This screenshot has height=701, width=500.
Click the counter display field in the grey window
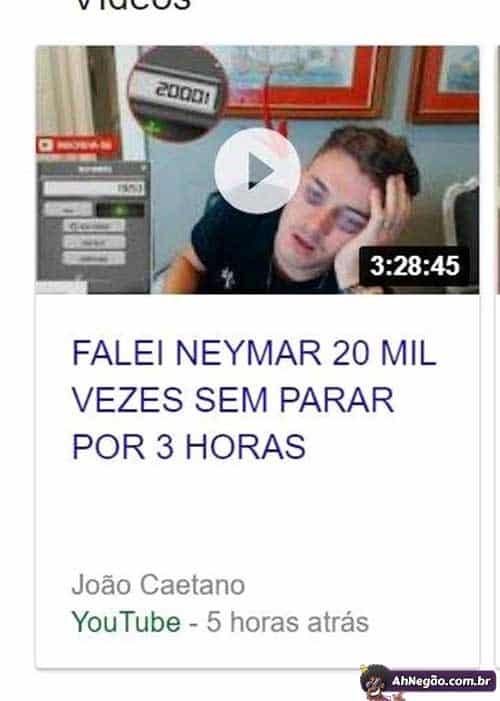tap(94, 188)
